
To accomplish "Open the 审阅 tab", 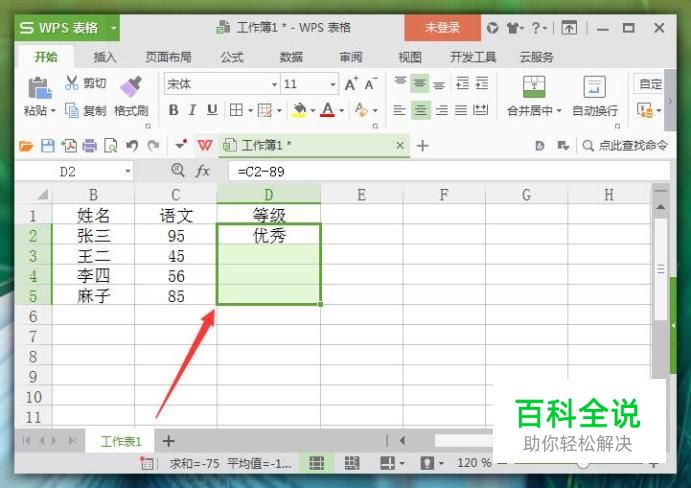I will pyautogui.click(x=351, y=57).
